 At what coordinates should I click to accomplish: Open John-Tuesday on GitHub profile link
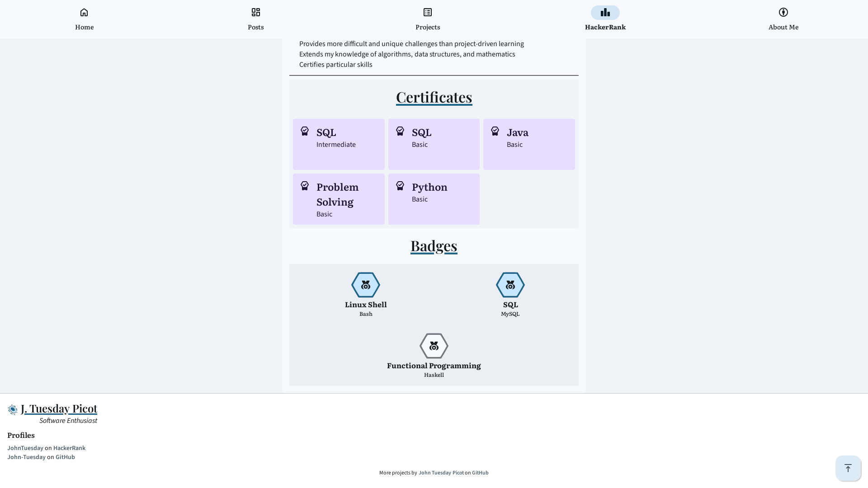pyautogui.click(x=41, y=457)
